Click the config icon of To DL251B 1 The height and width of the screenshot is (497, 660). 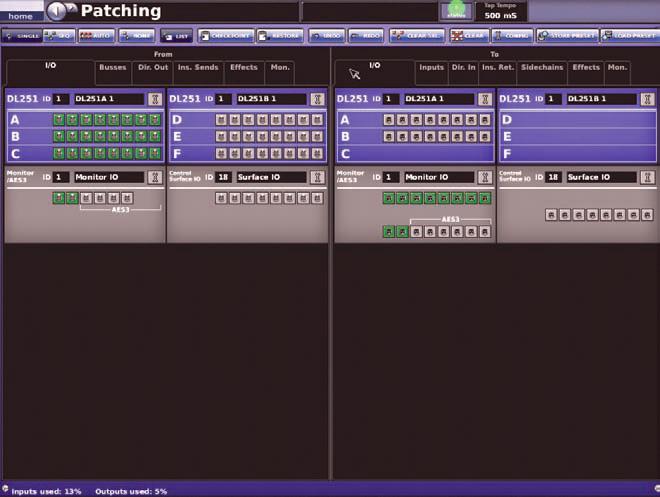point(647,99)
